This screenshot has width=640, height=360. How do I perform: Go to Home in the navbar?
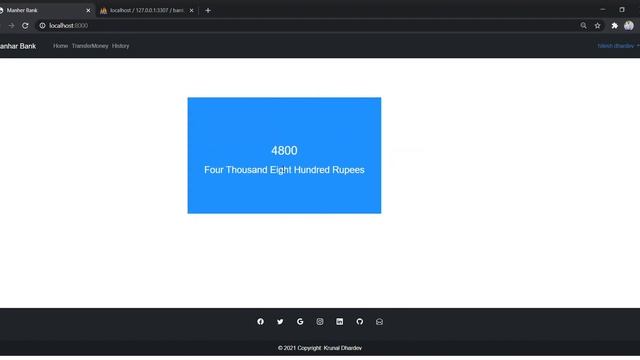[x=60, y=46]
